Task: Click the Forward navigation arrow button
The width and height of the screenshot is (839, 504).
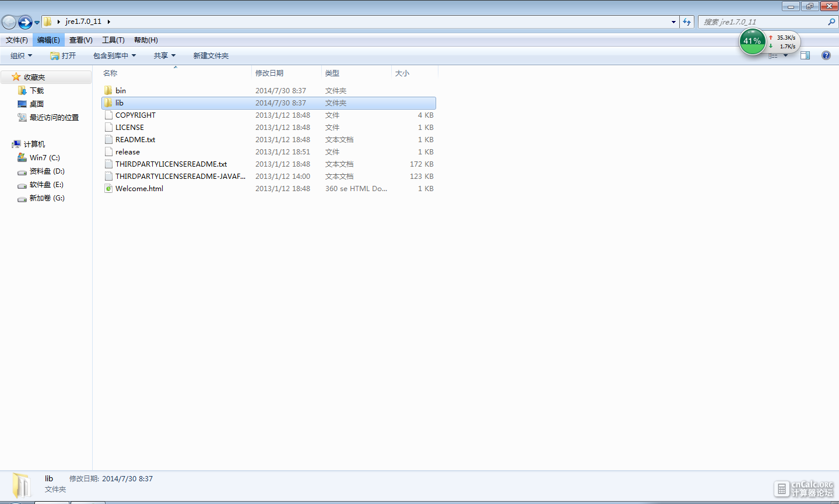Action: point(25,22)
